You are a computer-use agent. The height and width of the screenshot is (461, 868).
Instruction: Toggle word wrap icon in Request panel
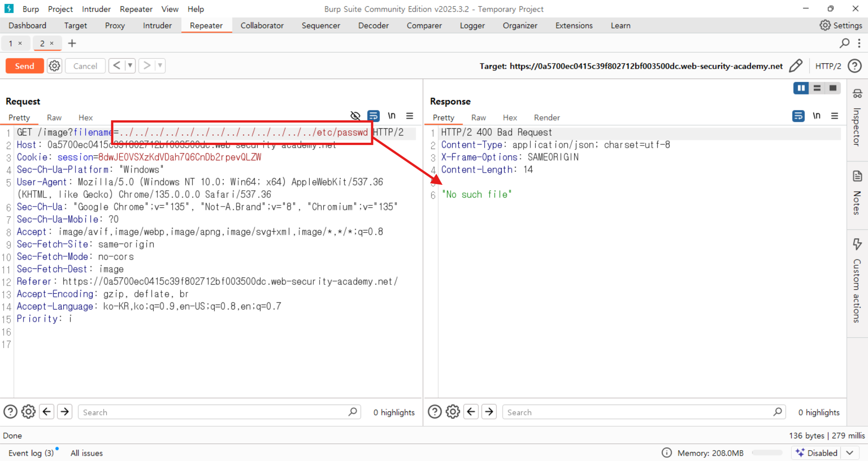373,116
